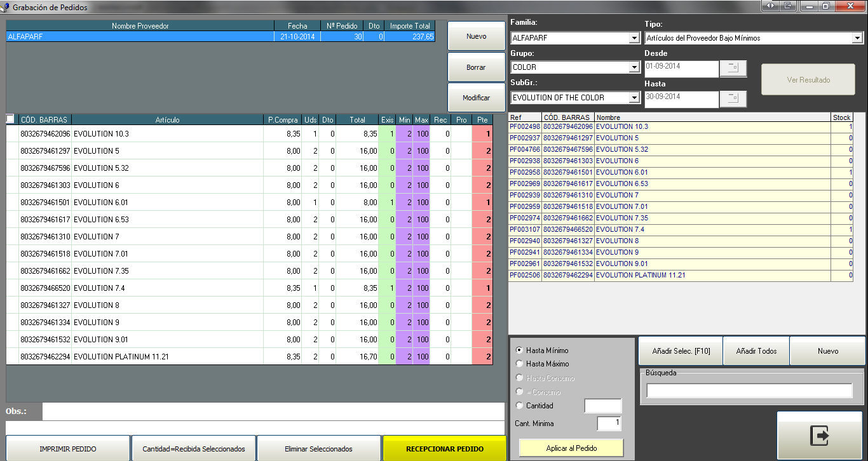868x461 pixels.
Task: Open the Hasta date calendar picker
Action: click(x=733, y=98)
